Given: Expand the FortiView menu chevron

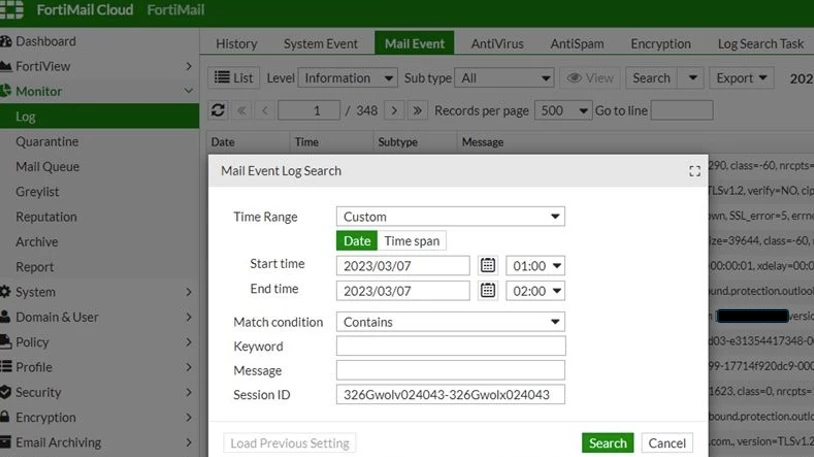Looking at the screenshot, I should (x=188, y=66).
